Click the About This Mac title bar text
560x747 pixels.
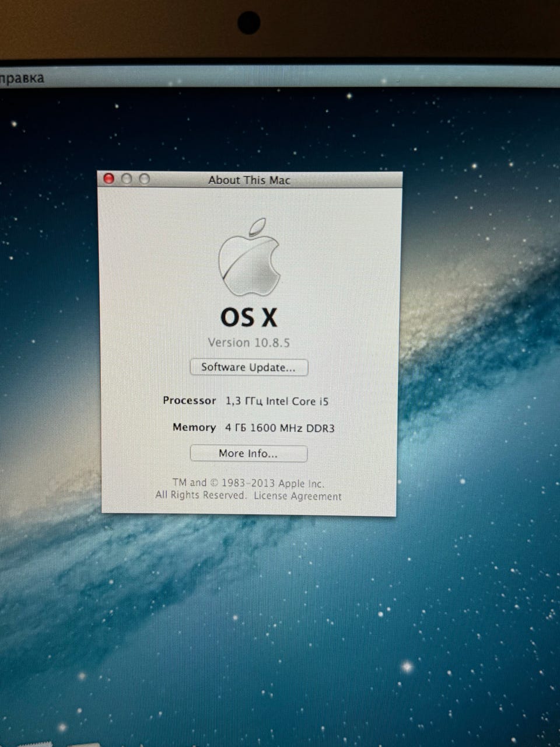(249, 180)
